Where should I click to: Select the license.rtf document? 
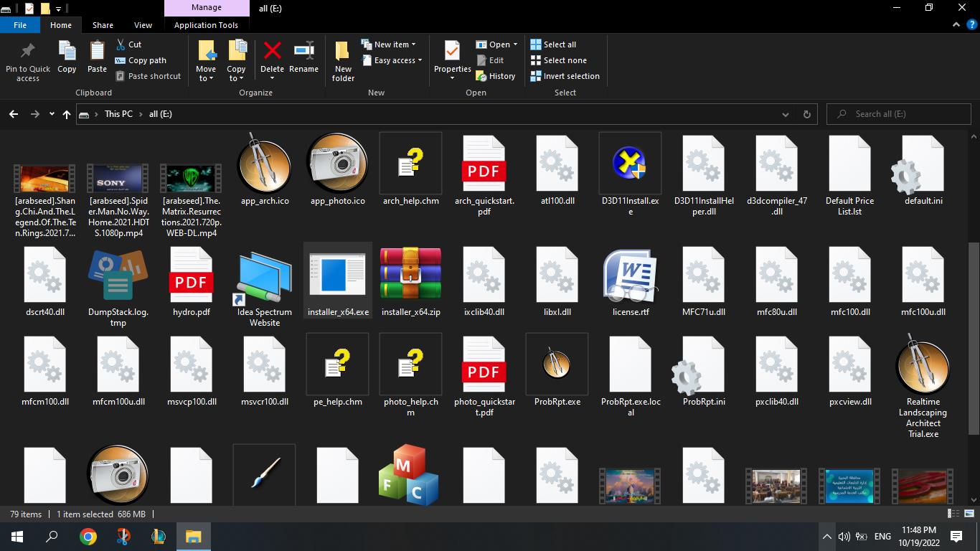click(630, 282)
